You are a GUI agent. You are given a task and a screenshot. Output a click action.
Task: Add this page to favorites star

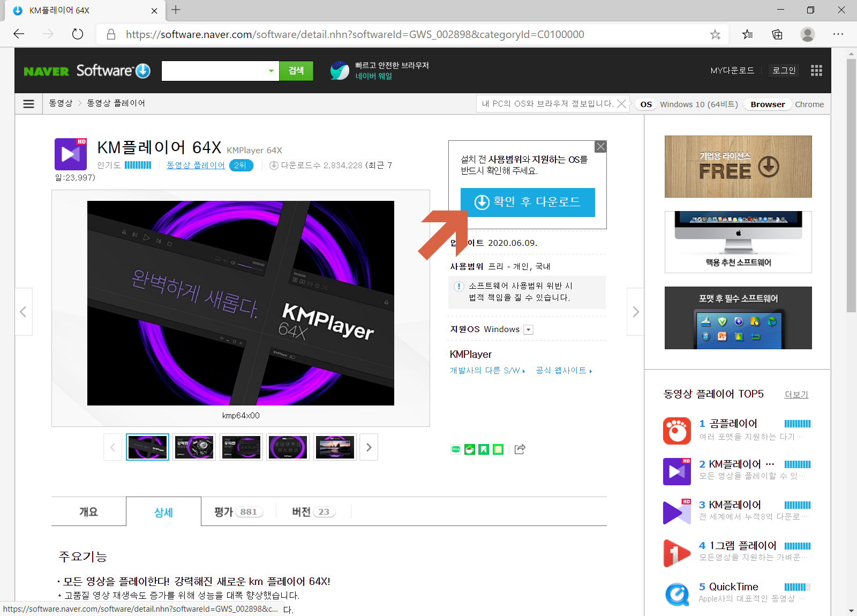715,35
